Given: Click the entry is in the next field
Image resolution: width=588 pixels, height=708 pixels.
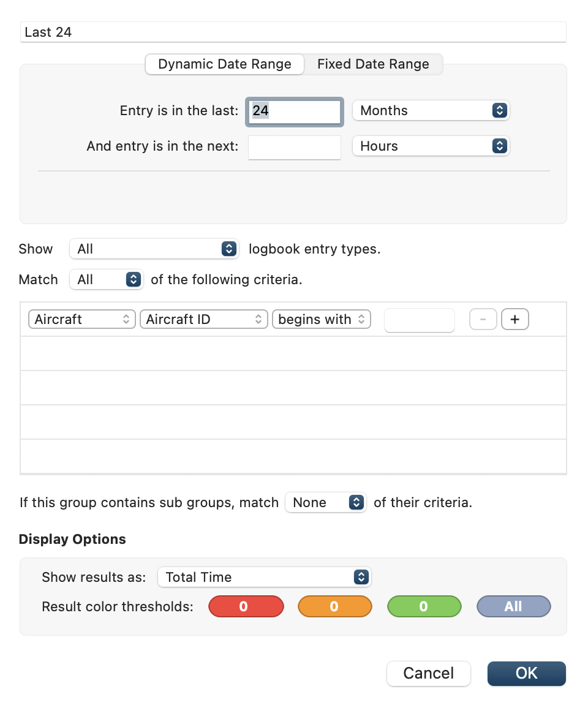Looking at the screenshot, I should (295, 147).
